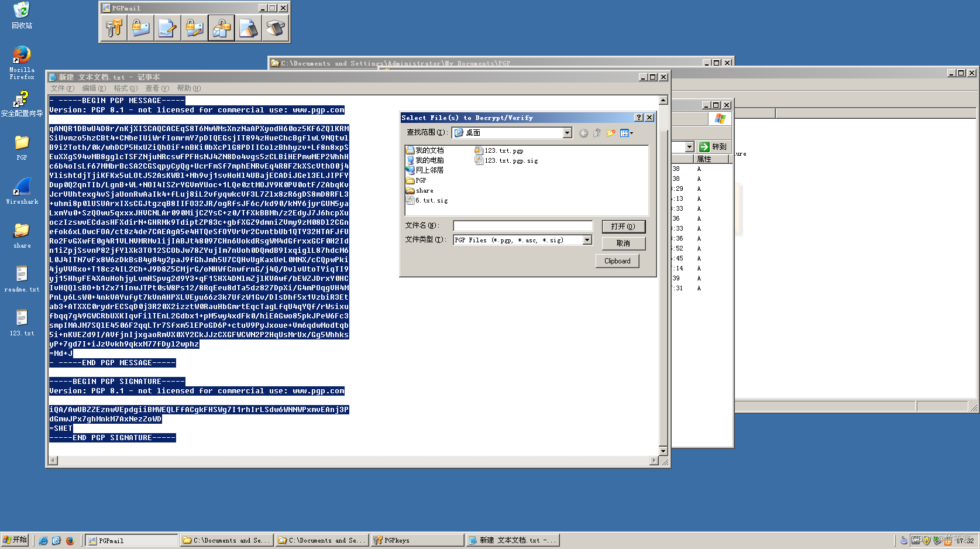Go back in the file dialog

pyautogui.click(x=583, y=133)
